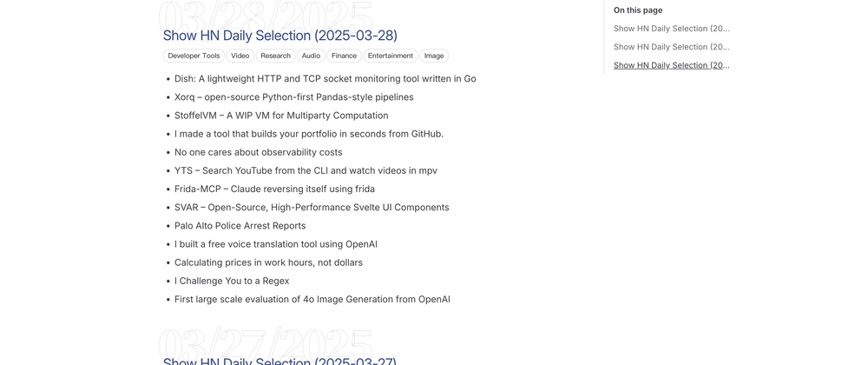Viewport: 868px width, 365px height.
Task: Select the Developer Tools tag
Action: [194, 56]
